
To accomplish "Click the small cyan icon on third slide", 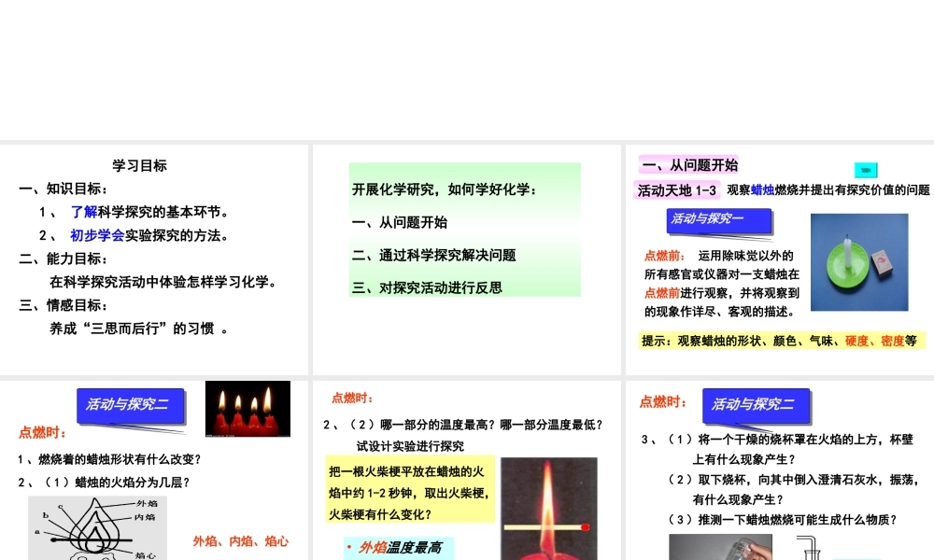I will pyautogui.click(x=866, y=170).
